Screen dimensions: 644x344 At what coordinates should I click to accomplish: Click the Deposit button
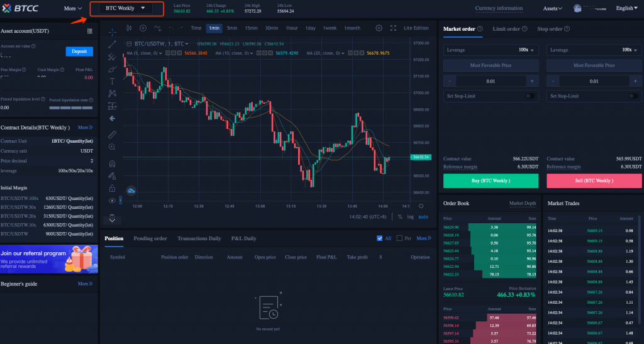[x=79, y=52]
